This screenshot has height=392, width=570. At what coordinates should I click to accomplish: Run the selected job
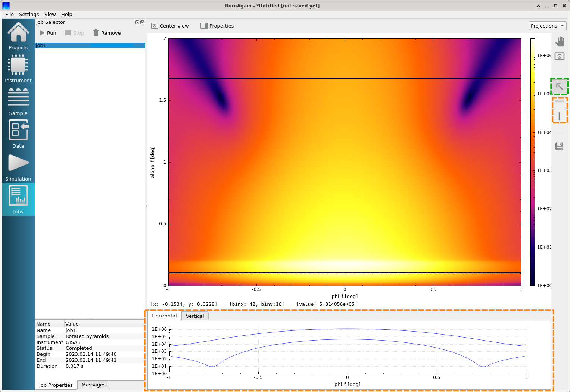tap(48, 33)
